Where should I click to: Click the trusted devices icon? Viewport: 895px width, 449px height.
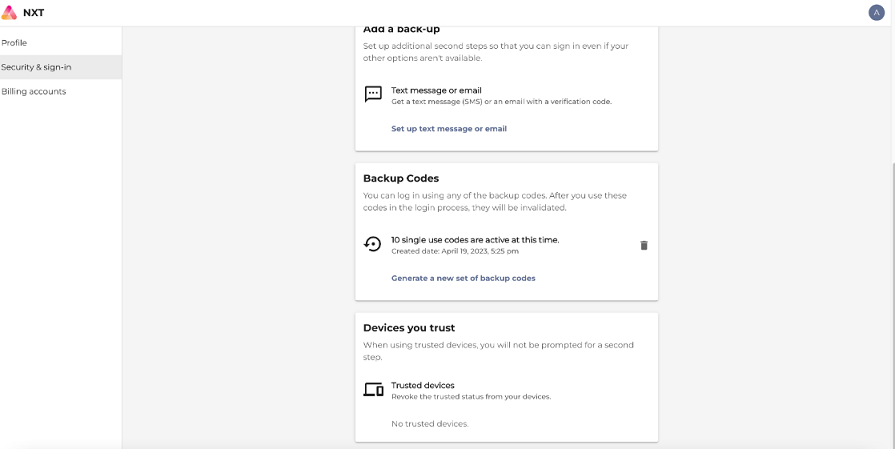point(373,390)
